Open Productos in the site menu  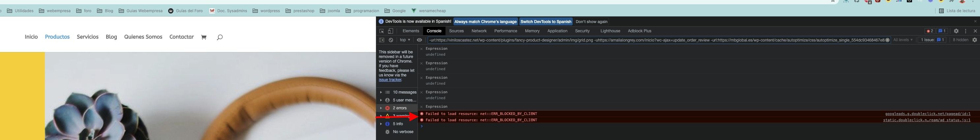tap(57, 37)
